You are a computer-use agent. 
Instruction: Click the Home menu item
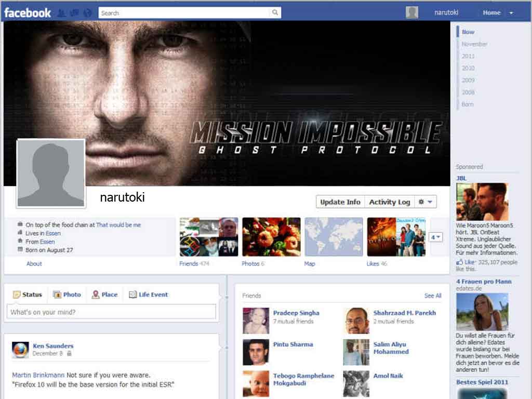tap(491, 12)
